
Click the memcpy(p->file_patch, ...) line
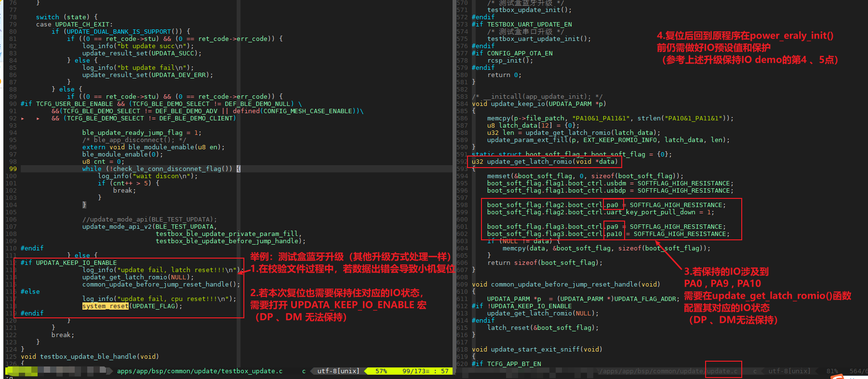coord(610,118)
